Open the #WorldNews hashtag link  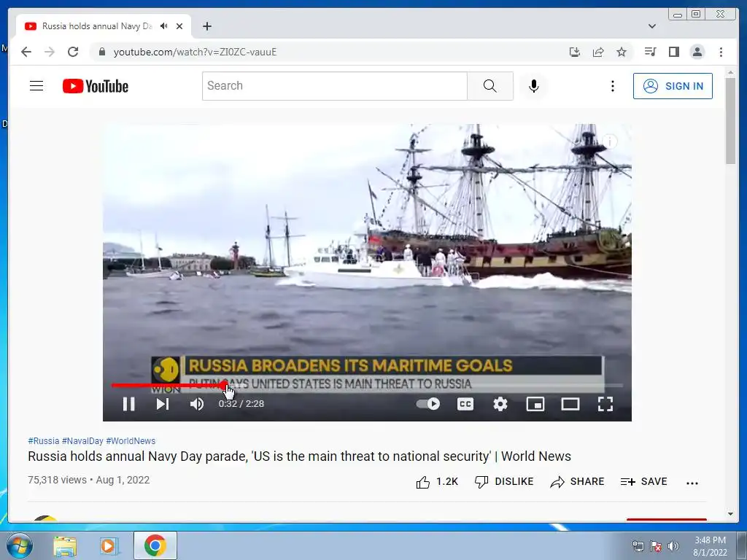coord(131,441)
